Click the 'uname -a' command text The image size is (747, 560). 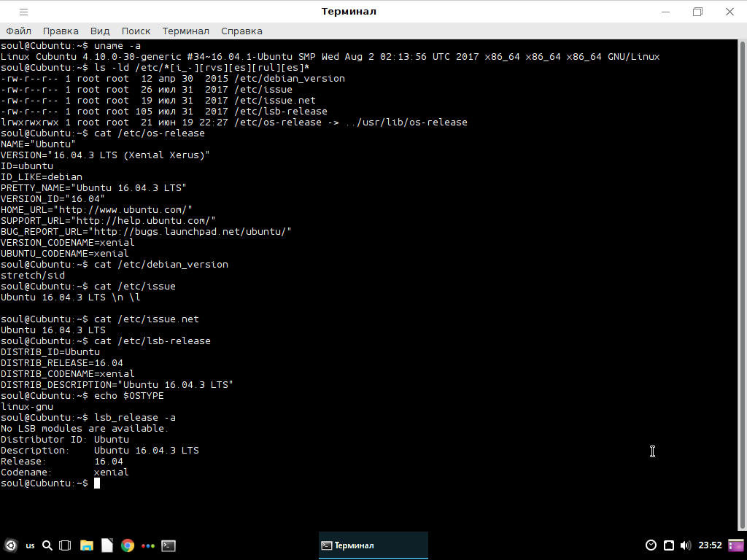click(x=117, y=46)
